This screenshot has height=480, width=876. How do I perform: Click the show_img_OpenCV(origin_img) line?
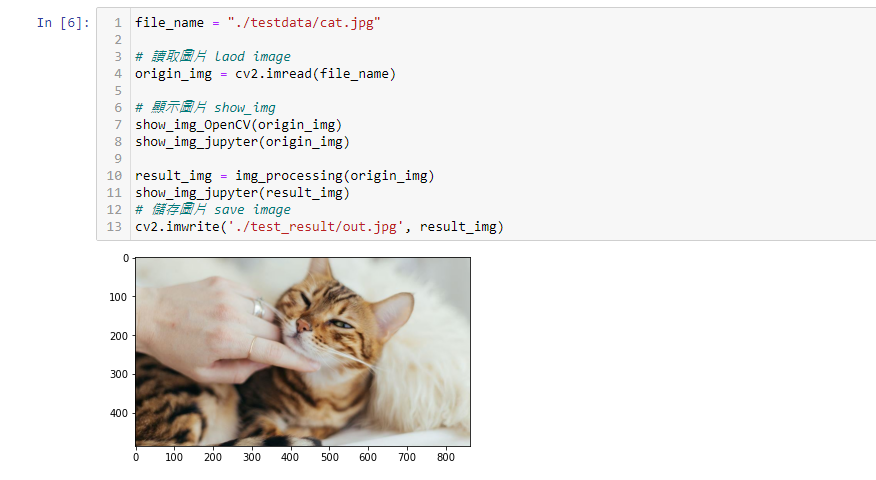[239, 125]
